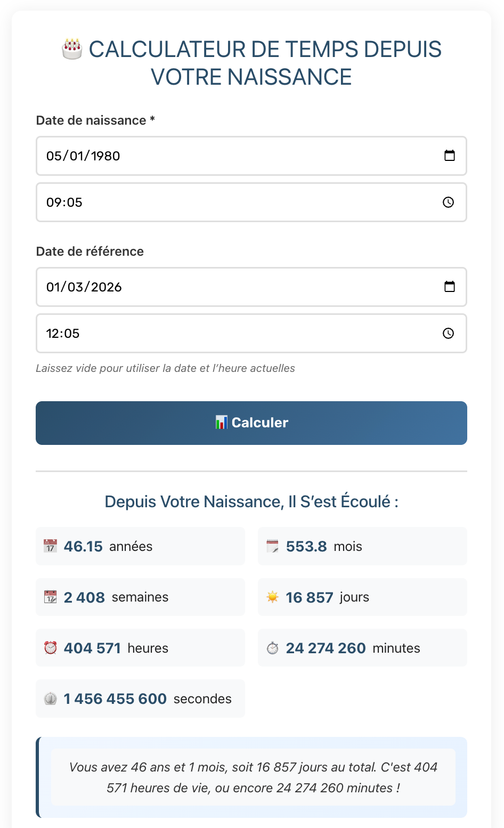Click the stopwatch emoji next to secondes

click(50, 698)
